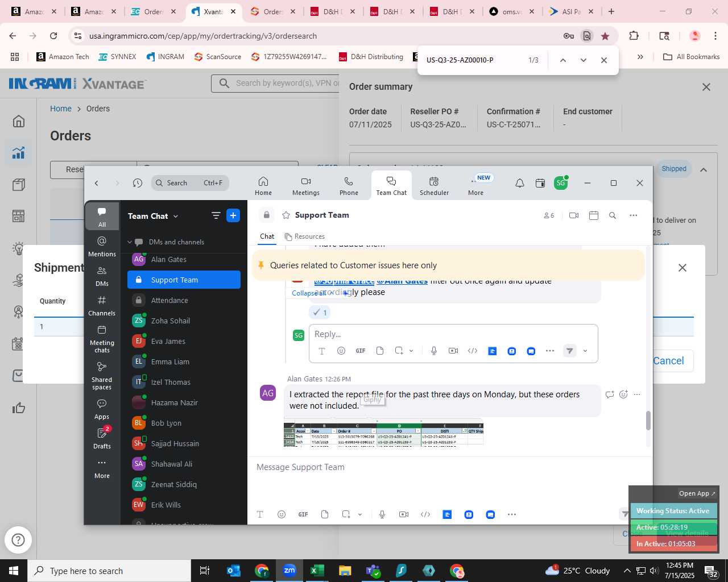Switch to Zoom Phone tab
The image size is (728, 582).
(x=349, y=186)
